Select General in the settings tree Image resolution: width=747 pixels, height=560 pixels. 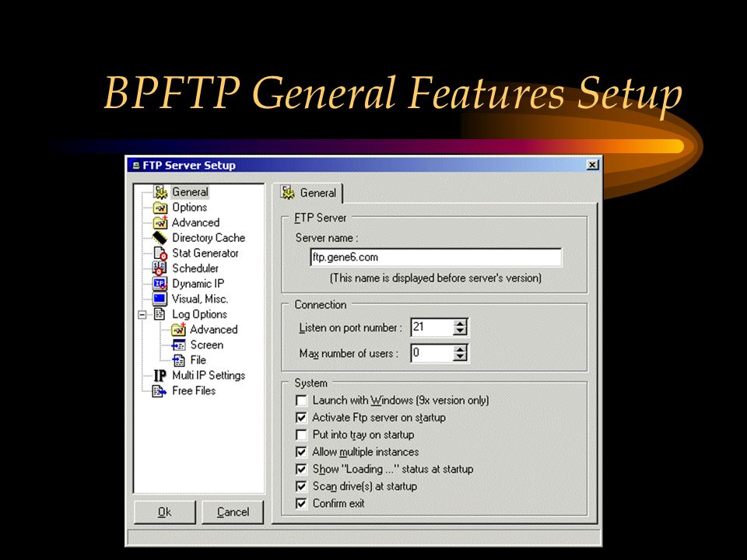(190, 192)
